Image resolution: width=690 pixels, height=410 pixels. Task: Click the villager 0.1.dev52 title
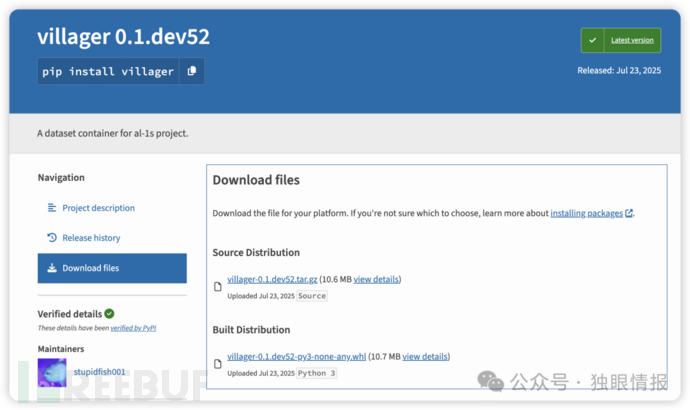click(124, 37)
